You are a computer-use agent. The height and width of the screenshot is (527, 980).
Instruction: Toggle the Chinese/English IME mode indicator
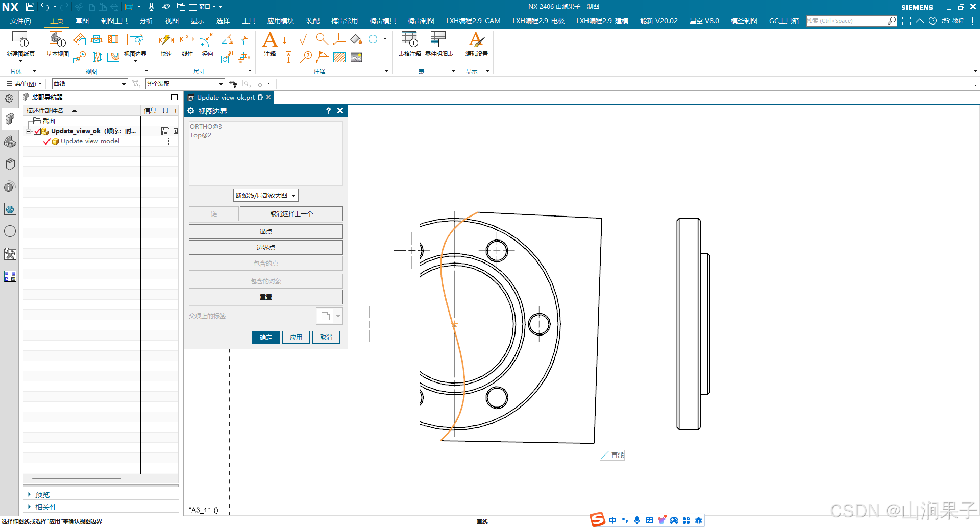[x=612, y=520]
